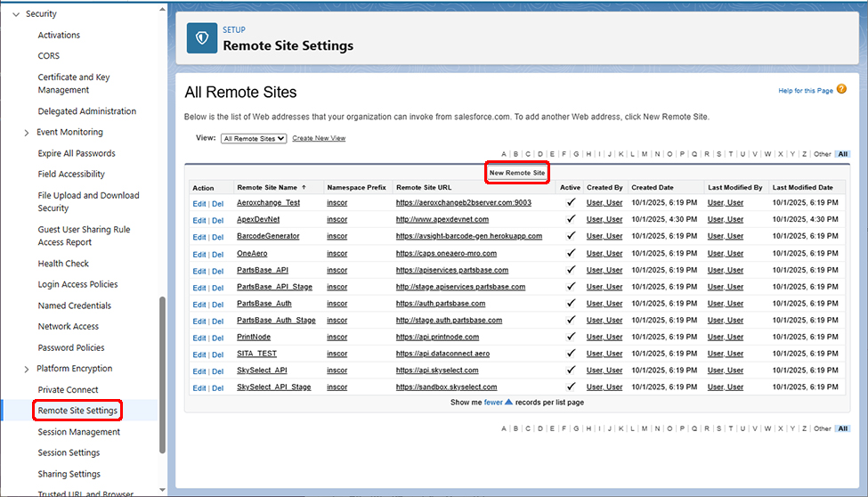Expand the Platform Encryption section
Viewport: 868px width, 497px height.
pos(27,369)
